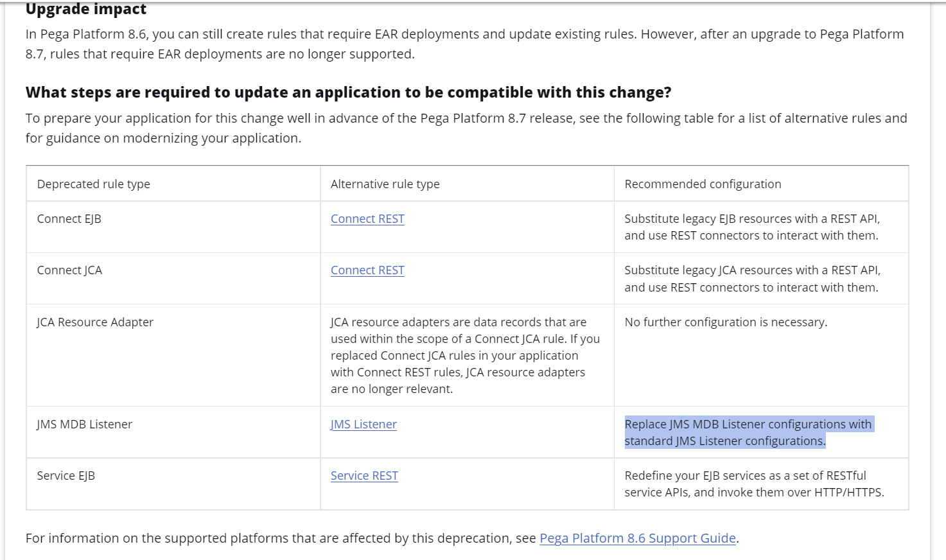Open Connect REST link in Connect JCA row
Image resolution: width=946 pixels, height=560 pixels.
coord(367,270)
